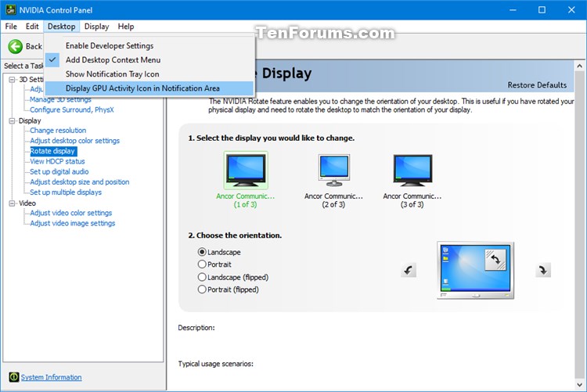Collapse the Display tree node
Screen dimensions: 587x392
pyautogui.click(x=12, y=120)
